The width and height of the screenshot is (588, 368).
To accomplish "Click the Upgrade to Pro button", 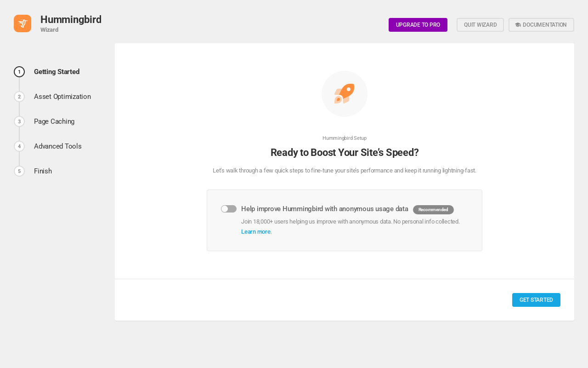I will click(418, 25).
